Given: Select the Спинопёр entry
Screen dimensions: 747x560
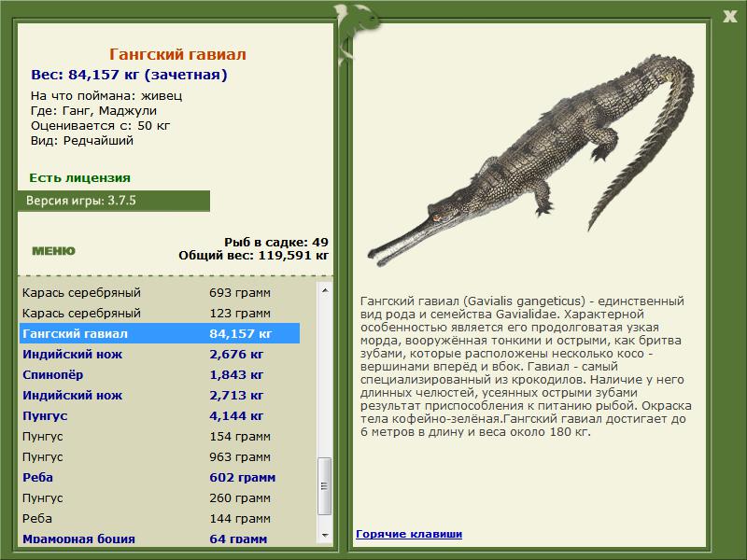Looking at the screenshot, I should [160, 374].
